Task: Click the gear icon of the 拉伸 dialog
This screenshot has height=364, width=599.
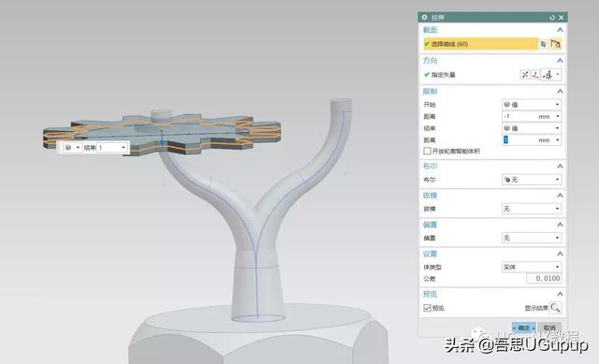Action: (424, 18)
